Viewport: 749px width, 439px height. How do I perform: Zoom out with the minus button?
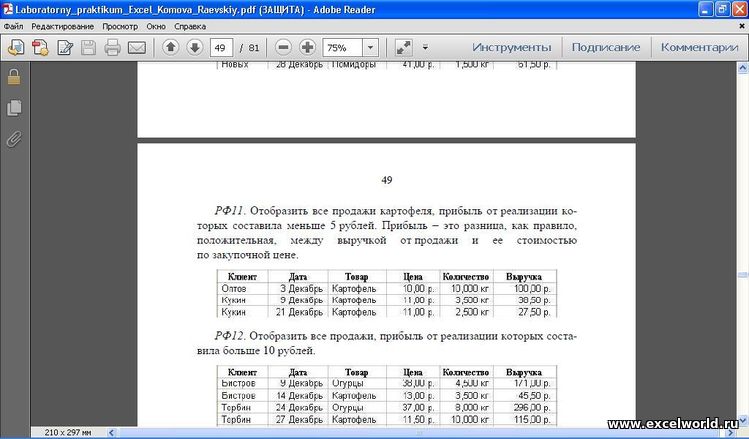click(x=283, y=47)
